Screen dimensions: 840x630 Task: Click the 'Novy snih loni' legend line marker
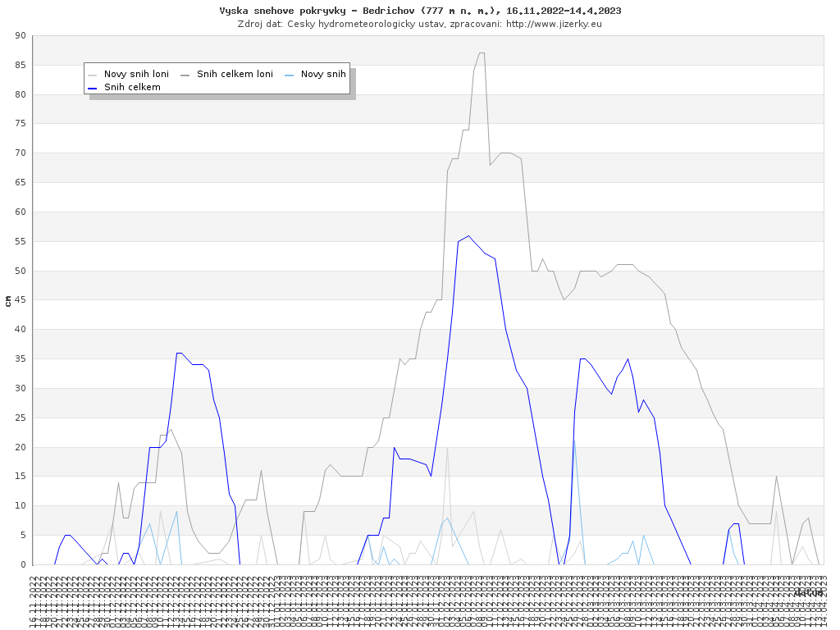point(93,75)
